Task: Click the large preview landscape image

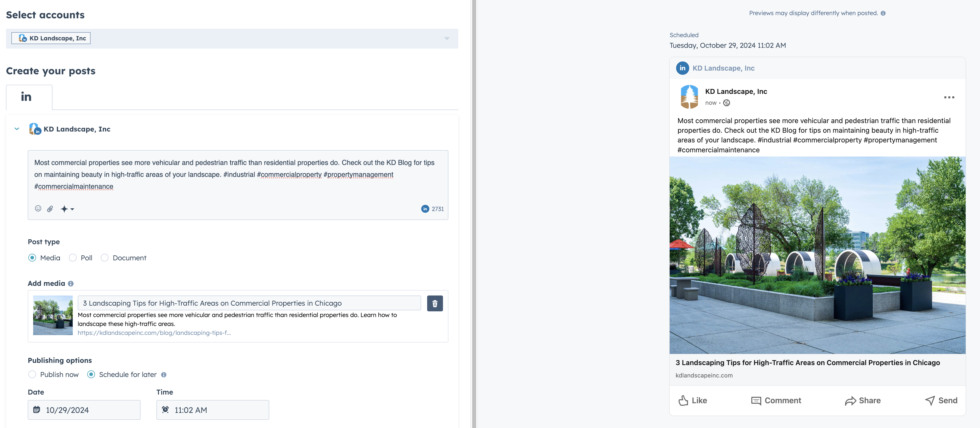Action: [x=817, y=255]
